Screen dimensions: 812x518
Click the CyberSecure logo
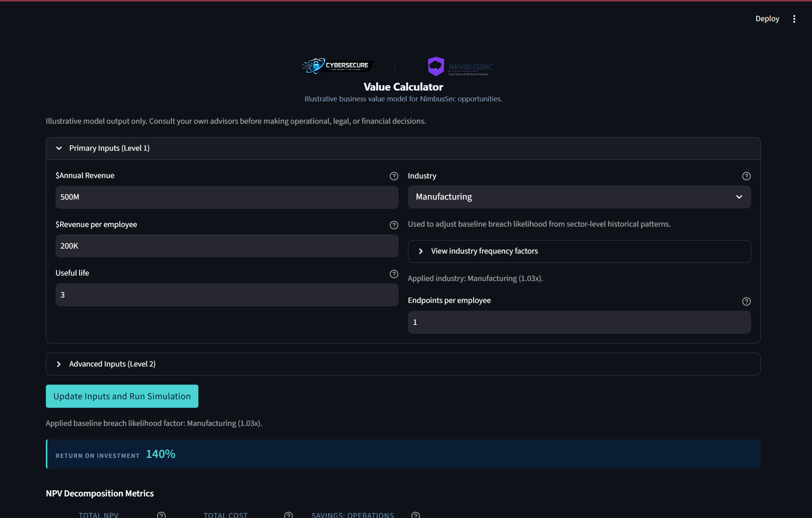coord(337,66)
